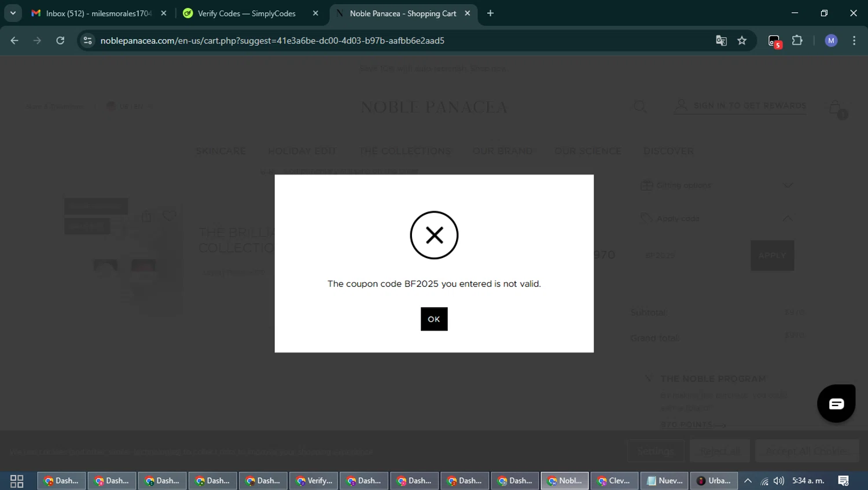Click Accept All Cookies
This screenshot has width=868, height=490.
tap(807, 451)
